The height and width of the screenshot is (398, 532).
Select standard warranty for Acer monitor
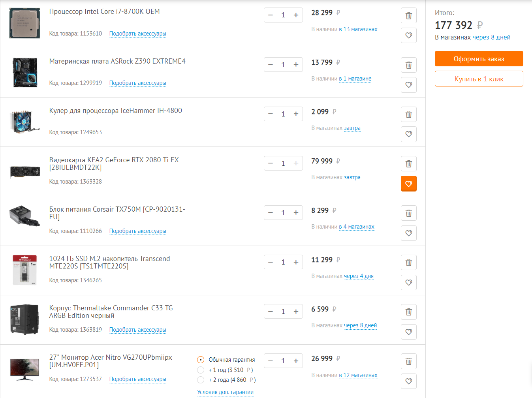click(x=201, y=360)
